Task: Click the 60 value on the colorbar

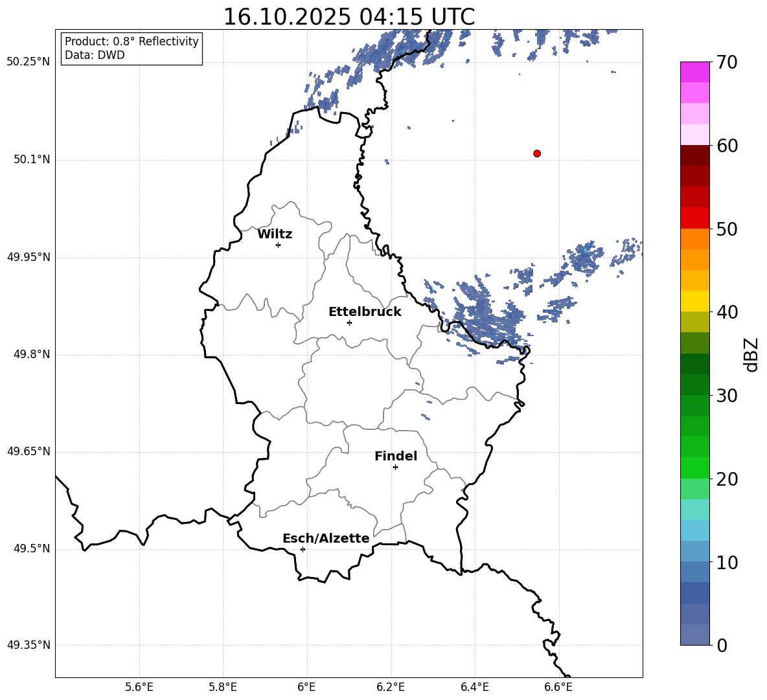Action: click(727, 146)
